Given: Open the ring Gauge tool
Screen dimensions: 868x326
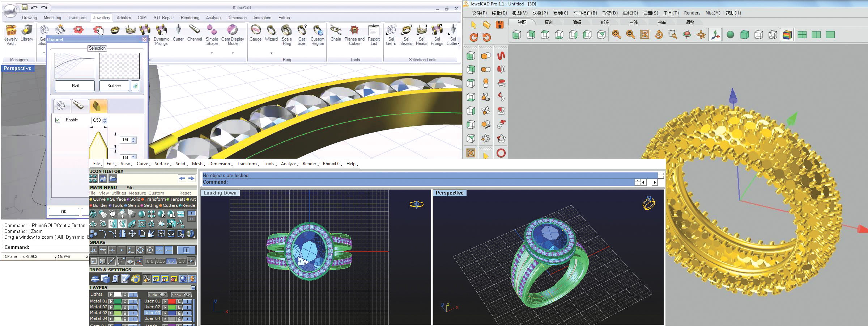Looking at the screenshot, I should click(x=255, y=33).
